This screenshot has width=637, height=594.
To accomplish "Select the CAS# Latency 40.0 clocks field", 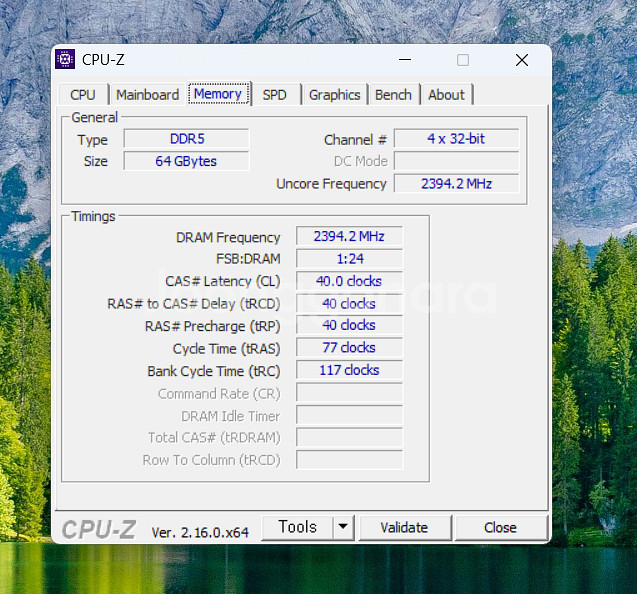I will (349, 281).
